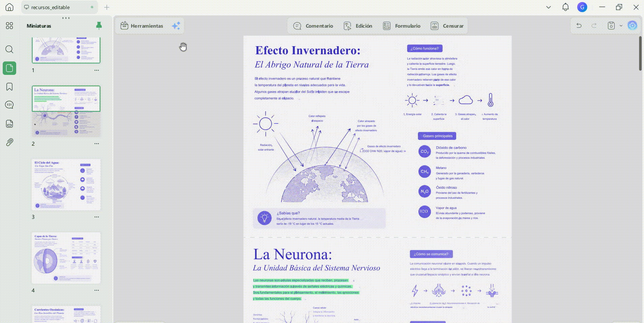Select page 3 thumbnail El Ciclo del Agua

[66, 184]
